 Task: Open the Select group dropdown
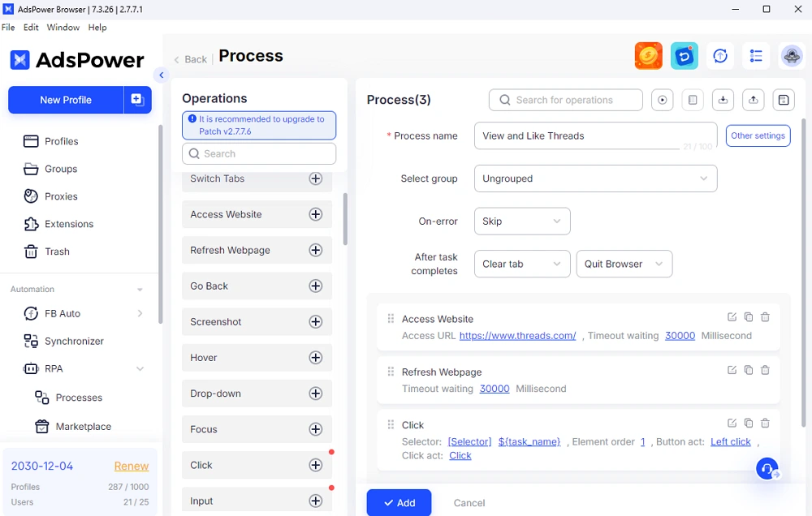pos(595,178)
